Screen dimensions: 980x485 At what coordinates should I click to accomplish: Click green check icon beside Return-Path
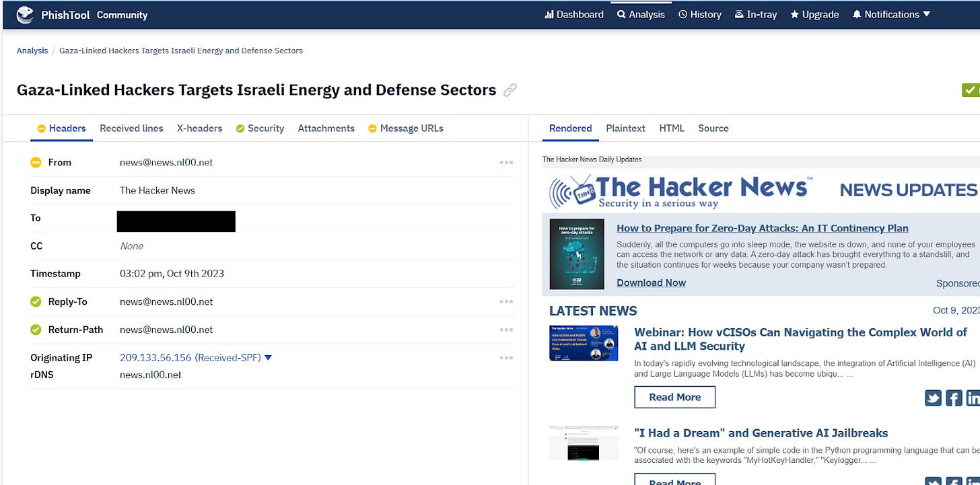pyautogui.click(x=36, y=330)
